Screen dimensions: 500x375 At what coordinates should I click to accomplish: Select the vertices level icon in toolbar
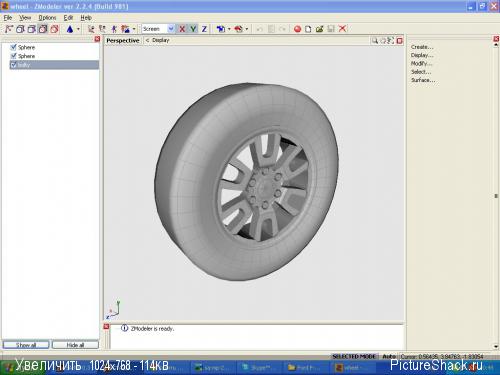point(9,29)
